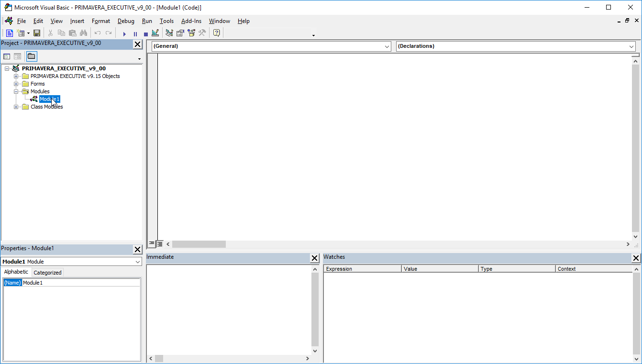The height and width of the screenshot is (364, 642).
Task: Click the (Name) property value field
Action: point(80,283)
